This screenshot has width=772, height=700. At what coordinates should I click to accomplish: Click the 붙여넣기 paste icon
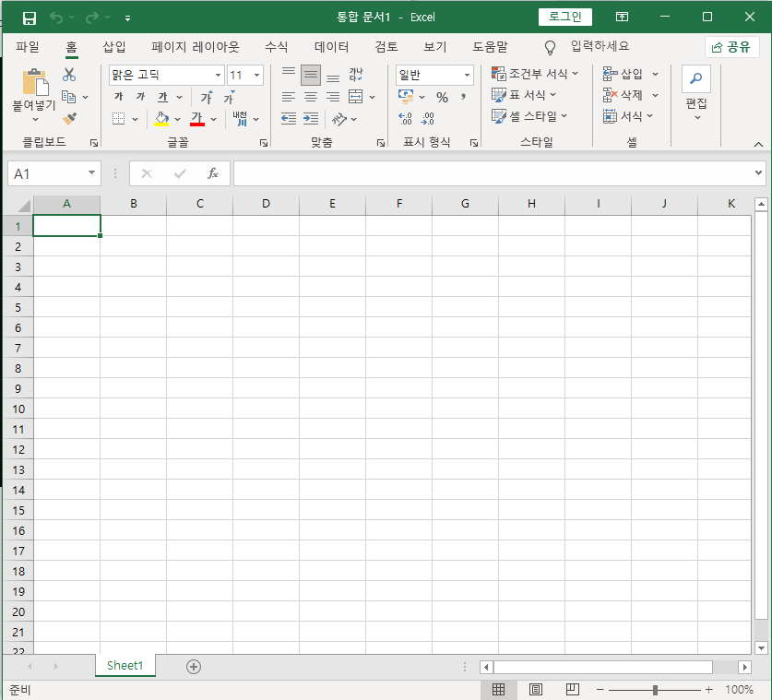click(x=35, y=82)
